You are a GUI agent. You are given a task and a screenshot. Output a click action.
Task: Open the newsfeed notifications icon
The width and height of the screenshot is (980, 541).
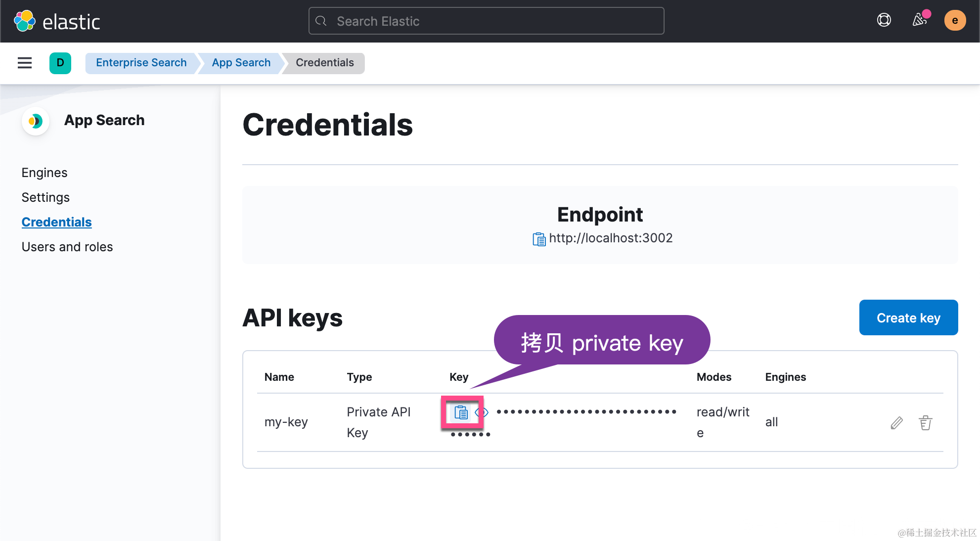coord(920,20)
